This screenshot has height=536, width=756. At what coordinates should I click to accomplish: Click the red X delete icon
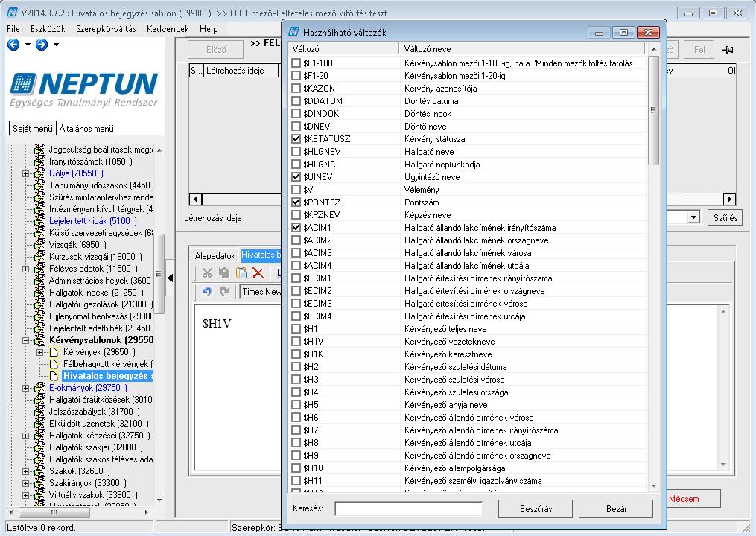[x=258, y=273]
